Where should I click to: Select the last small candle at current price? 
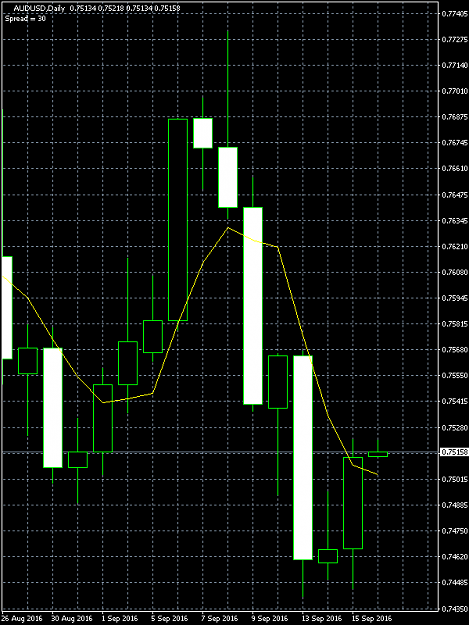coord(378,454)
